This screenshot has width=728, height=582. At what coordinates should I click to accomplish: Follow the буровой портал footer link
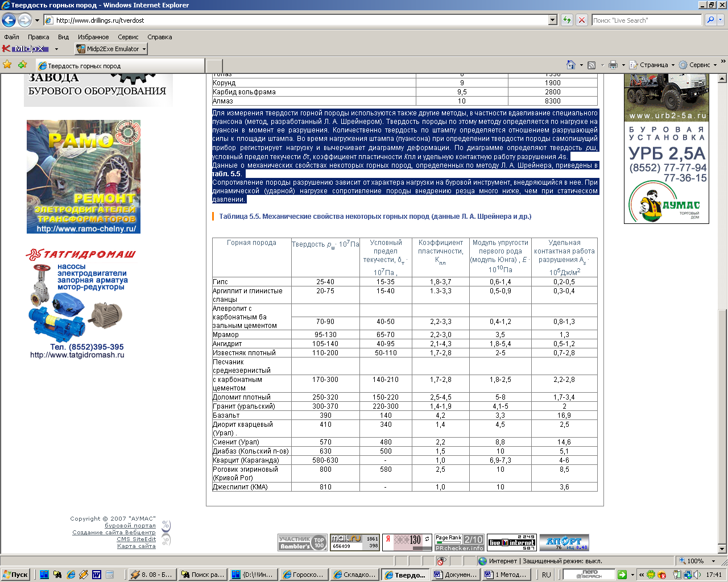[x=130, y=526]
